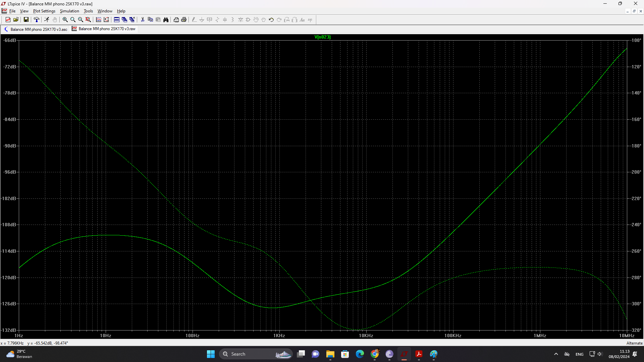The width and height of the screenshot is (644, 362).
Task: Open the Tools menu
Action: click(88, 11)
